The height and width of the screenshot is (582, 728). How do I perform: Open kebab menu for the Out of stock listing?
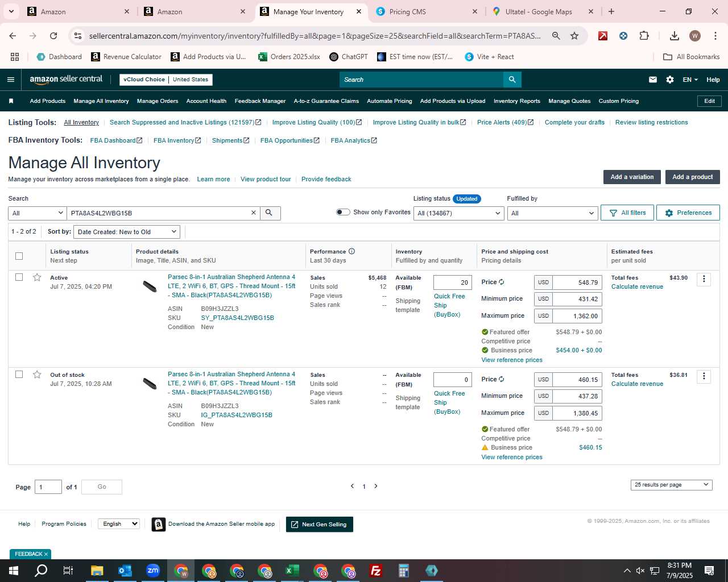point(704,376)
